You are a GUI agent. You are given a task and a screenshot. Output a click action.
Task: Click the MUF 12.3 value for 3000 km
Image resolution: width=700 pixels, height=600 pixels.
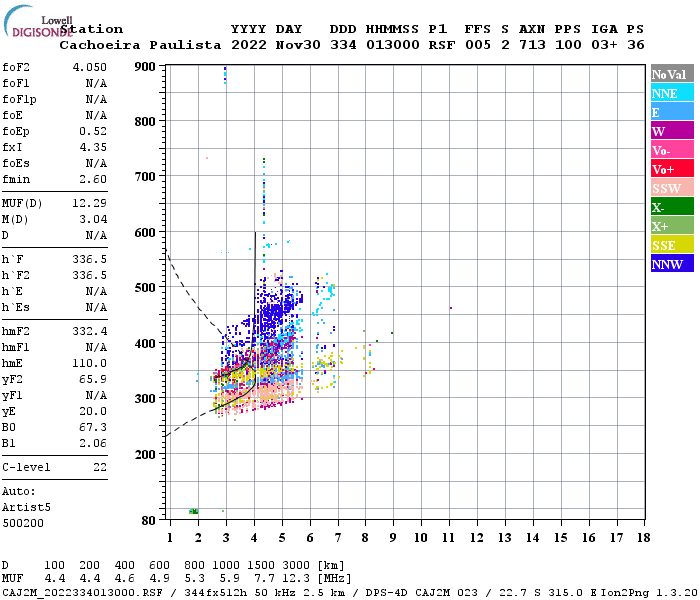(296, 578)
